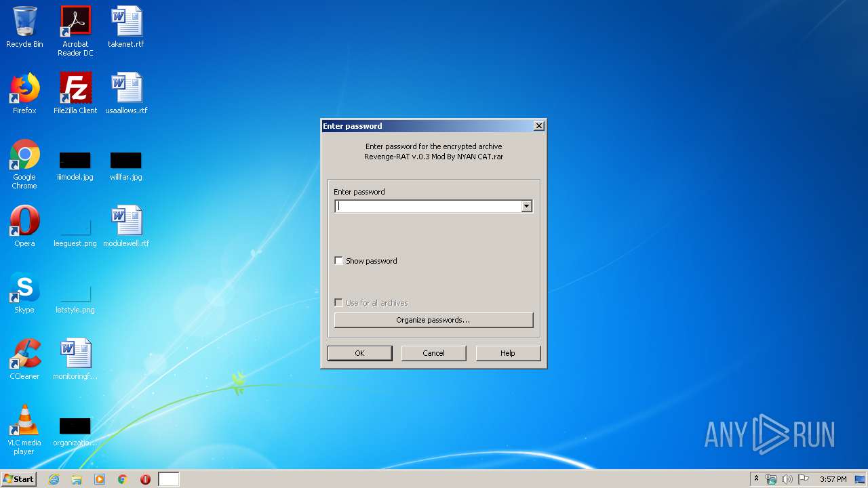Select the takenet.rtf desktop file
This screenshot has width=868, height=488.
click(x=126, y=27)
